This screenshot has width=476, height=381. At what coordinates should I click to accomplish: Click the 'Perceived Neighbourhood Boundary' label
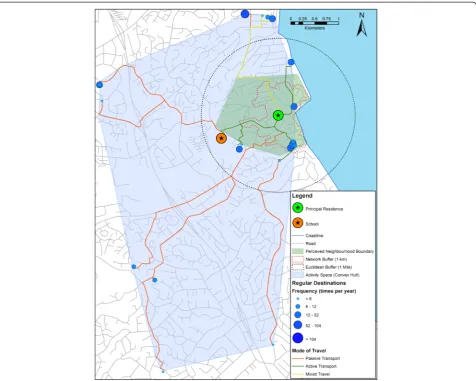coord(340,251)
